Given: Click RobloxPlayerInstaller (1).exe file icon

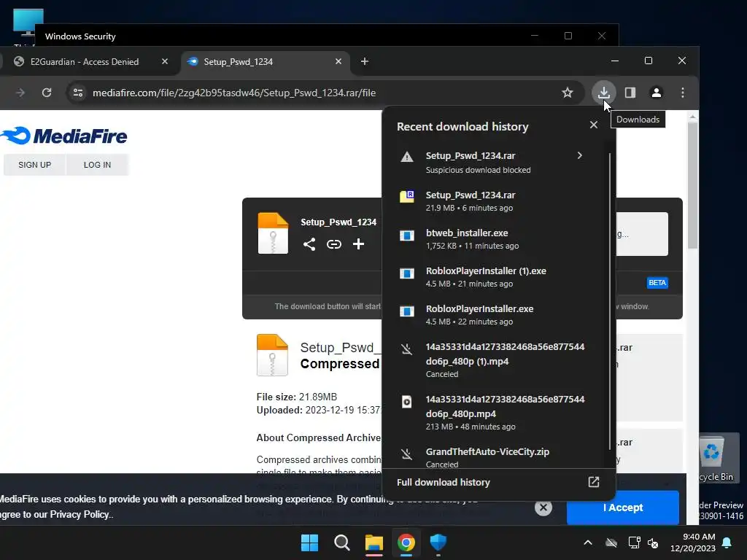Looking at the screenshot, I should 407,273.
